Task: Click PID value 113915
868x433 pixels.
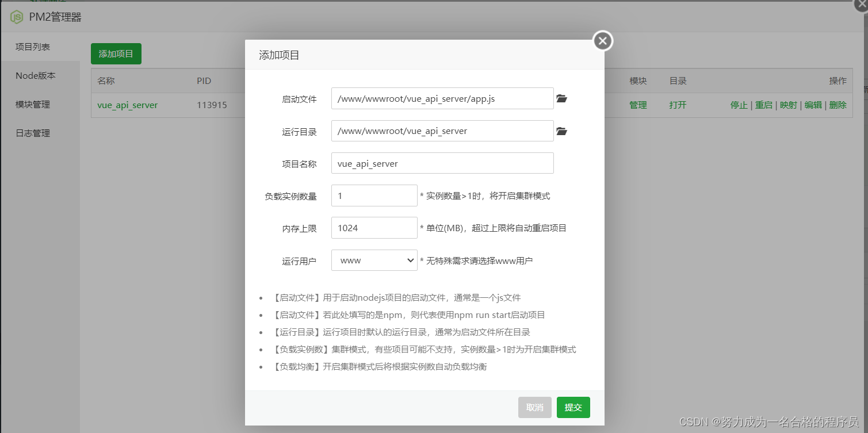Action: [x=212, y=105]
